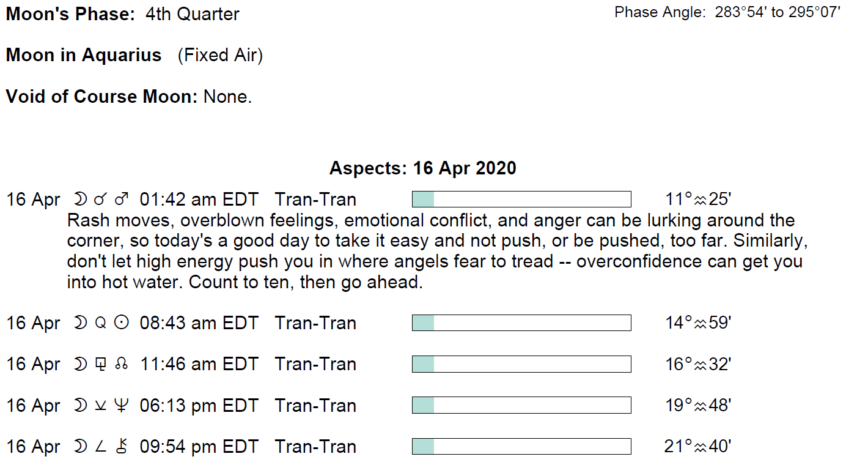This screenshot has width=868, height=462.
Task: Click the quintile Q symbol in the 08:43 am row
Action: (100, 323)
